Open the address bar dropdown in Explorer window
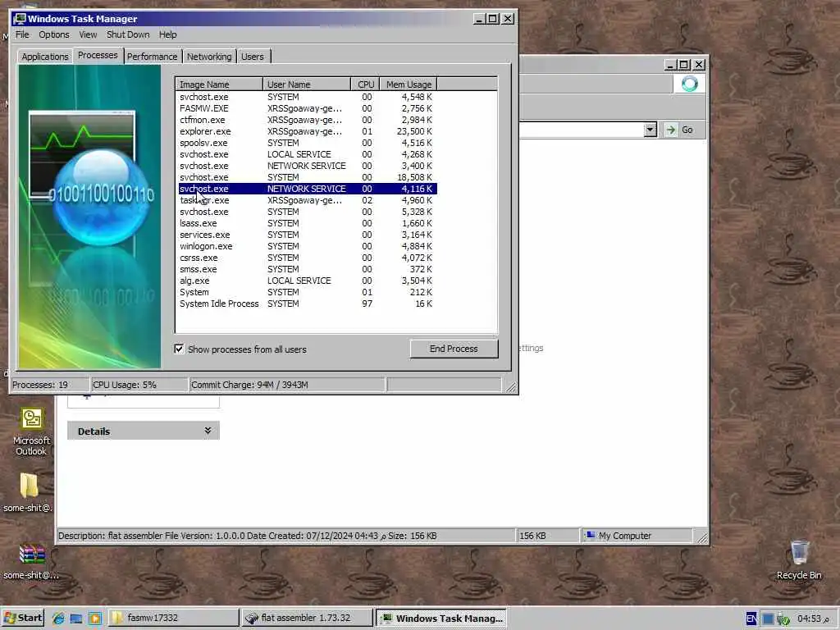Image resolution: width=840 pixels, height=630 pixels. pos(650,130)
